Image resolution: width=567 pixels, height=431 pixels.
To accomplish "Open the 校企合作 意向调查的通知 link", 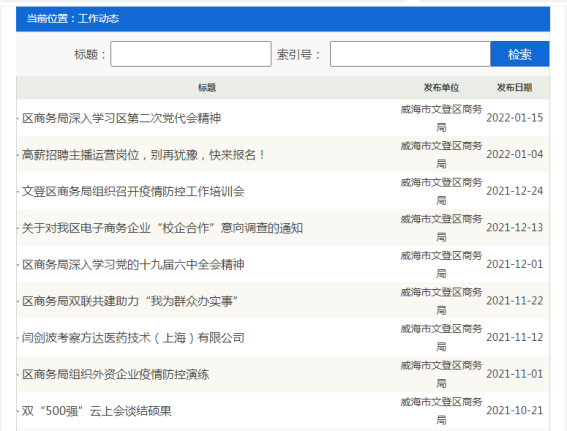I will [162, 228].
